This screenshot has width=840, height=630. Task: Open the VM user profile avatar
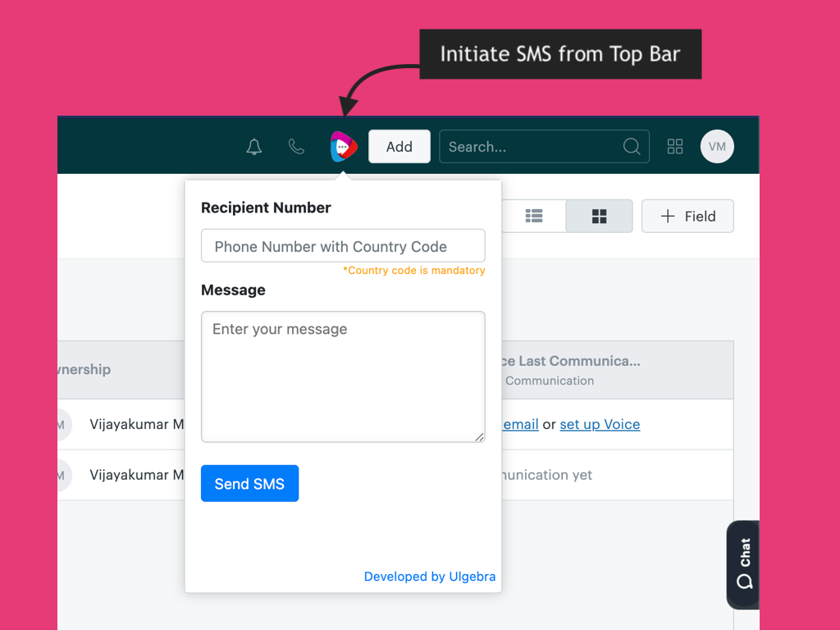[717, 147]
